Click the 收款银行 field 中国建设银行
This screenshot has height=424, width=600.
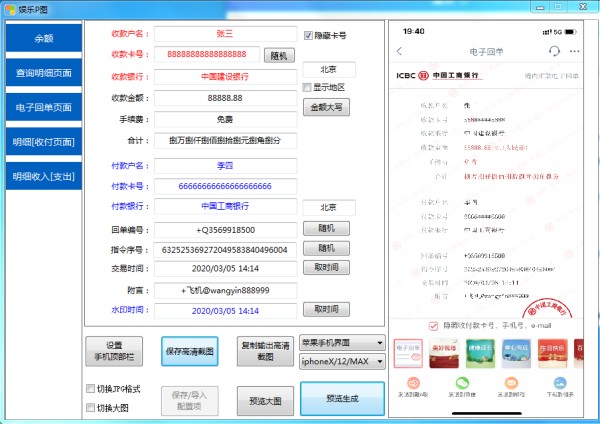(x=225, y=77)
